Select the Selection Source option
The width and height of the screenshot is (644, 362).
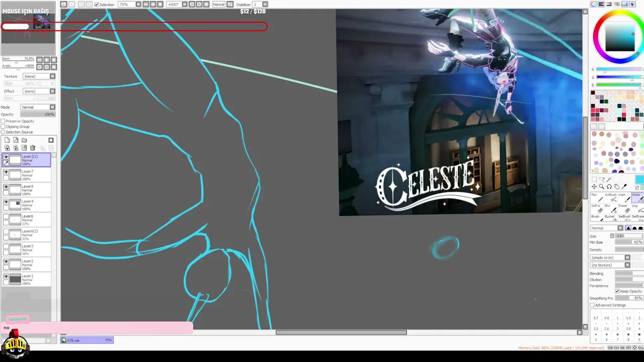[3, 132]
